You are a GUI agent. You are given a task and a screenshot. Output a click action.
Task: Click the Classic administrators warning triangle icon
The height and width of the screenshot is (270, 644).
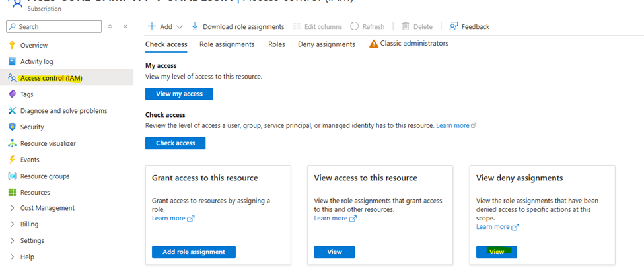374,44
